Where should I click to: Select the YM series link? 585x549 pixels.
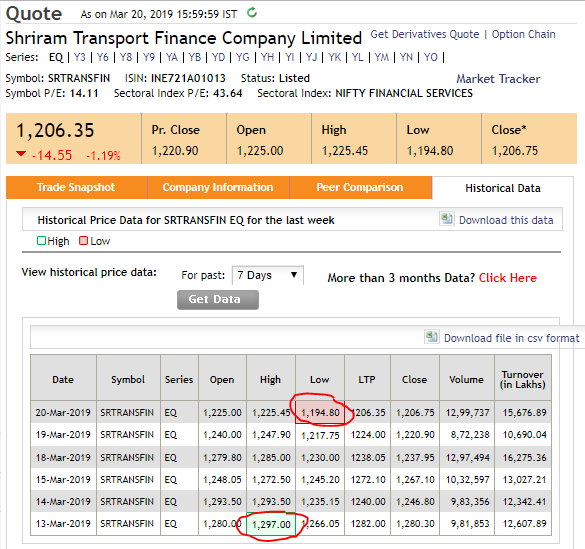click(381, 57)
